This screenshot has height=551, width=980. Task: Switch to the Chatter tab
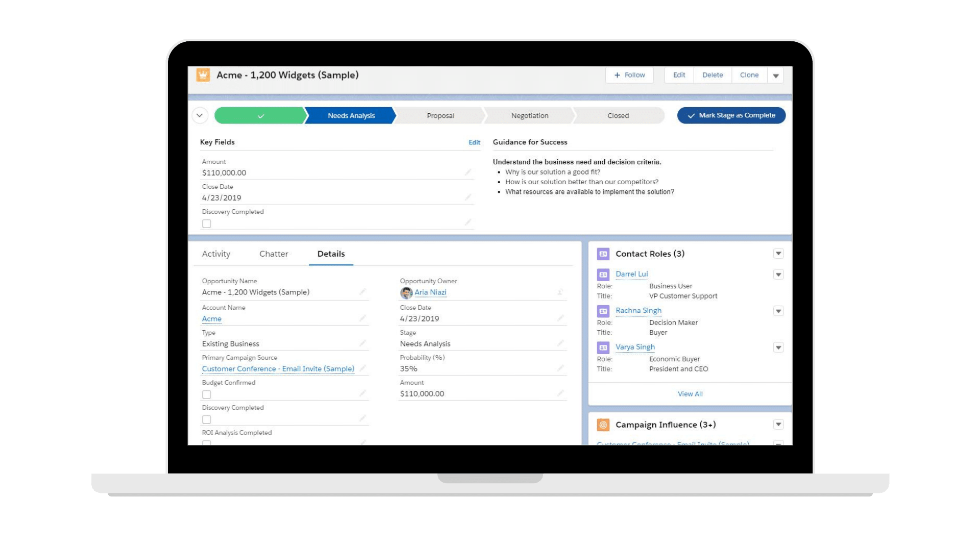click(x=274, y=254)
